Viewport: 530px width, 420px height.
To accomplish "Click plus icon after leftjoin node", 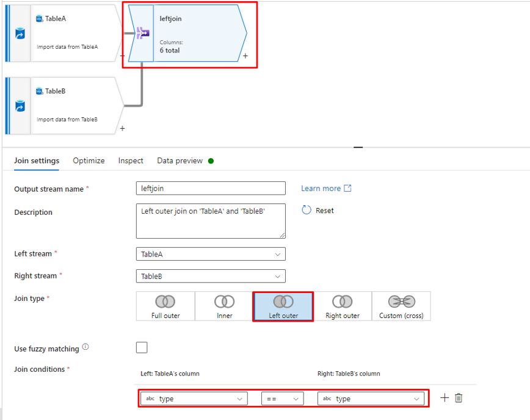I will (x=245, y=56).
